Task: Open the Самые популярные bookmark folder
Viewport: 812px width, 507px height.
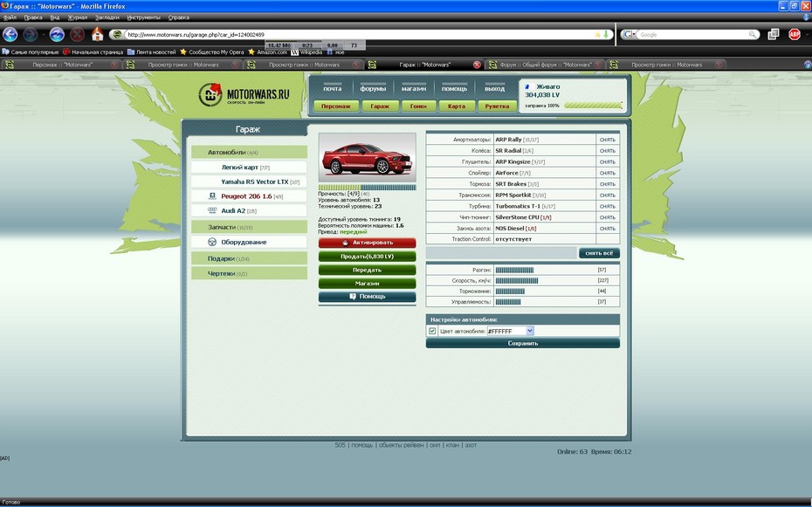Action: 31,51
